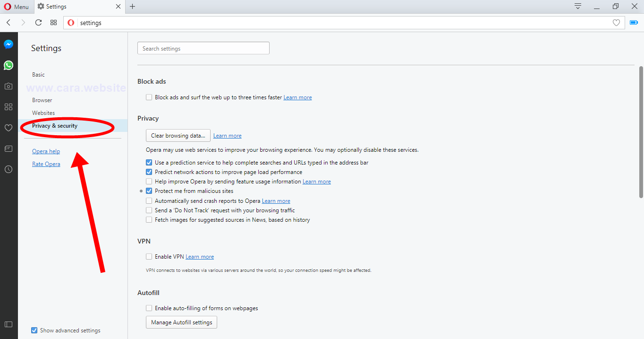Enable 'Do Not Track' request checkbox
Viewport: 644px width, 339px height.
[149, 210]
